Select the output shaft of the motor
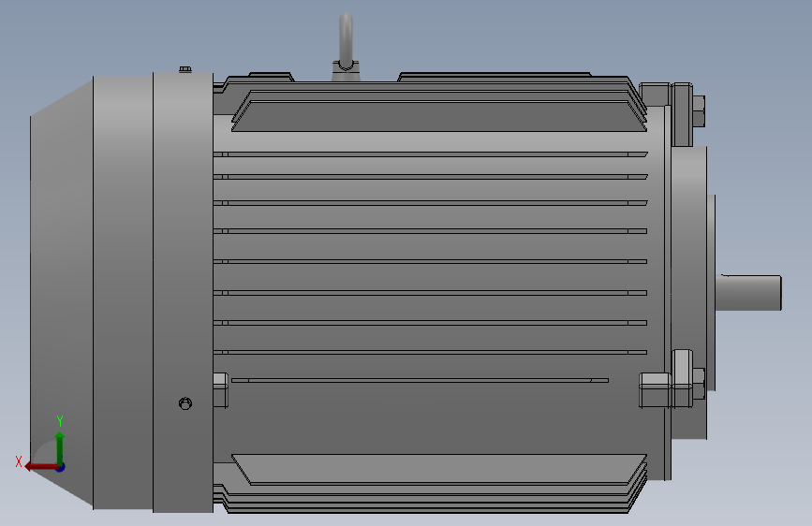Screen dimensions: 812x526 point(748,293)
